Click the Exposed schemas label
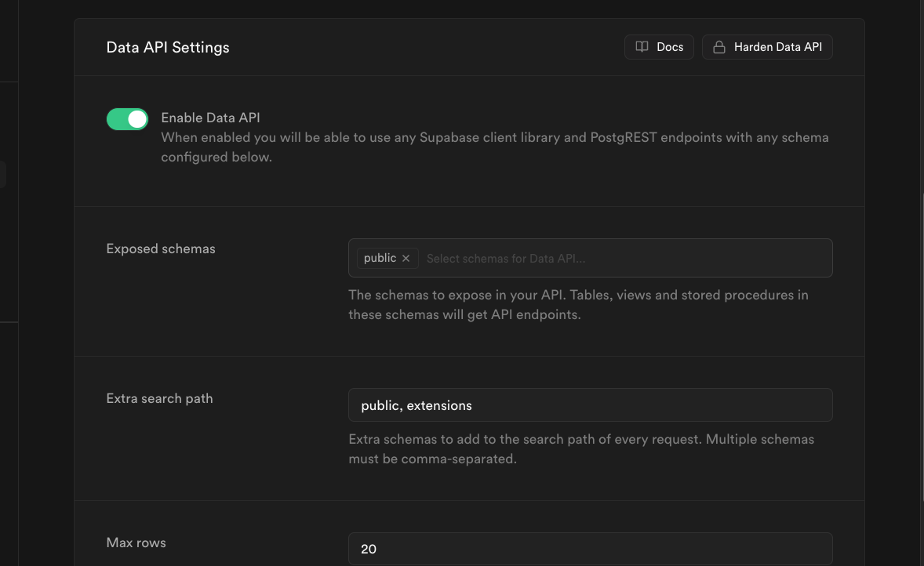The image size is (924, 566). pos(161,249)
